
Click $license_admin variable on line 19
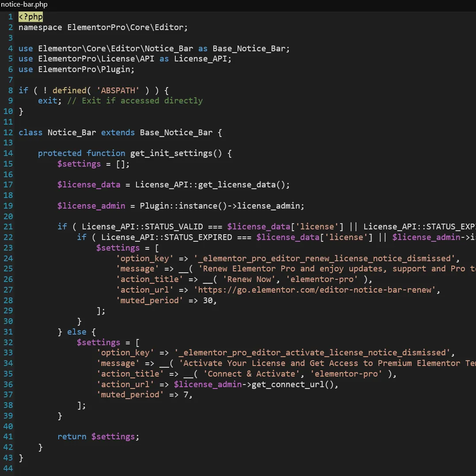pyautogui.click(x=91, y=206)
